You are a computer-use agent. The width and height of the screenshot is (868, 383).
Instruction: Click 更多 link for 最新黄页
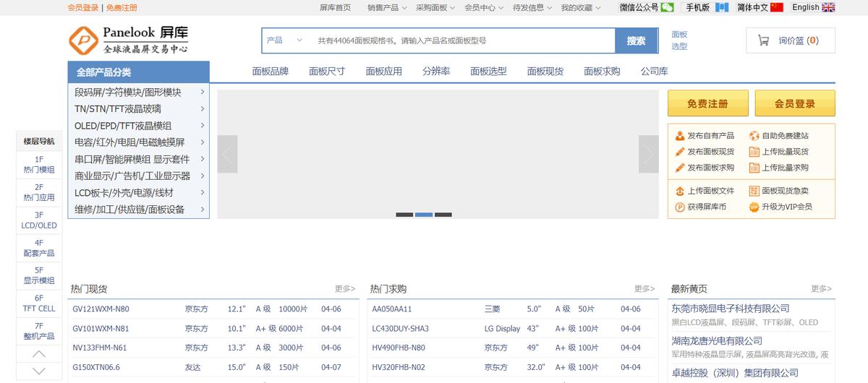tap(821, 288)
